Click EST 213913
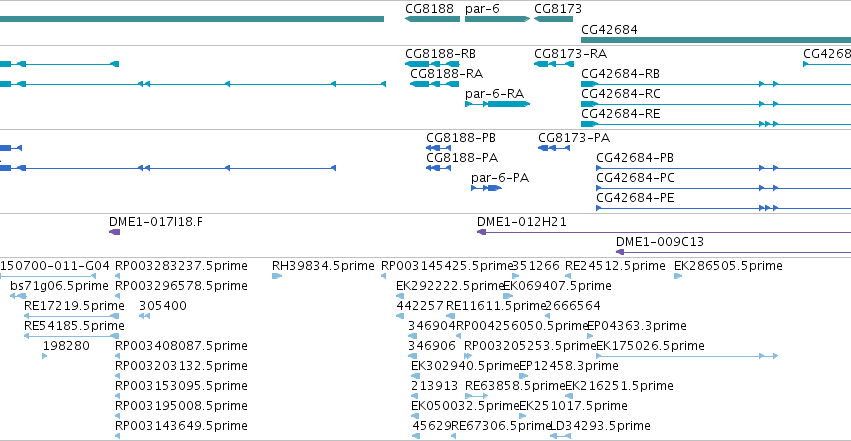This screenshot has width=851, height=441. 415,397
